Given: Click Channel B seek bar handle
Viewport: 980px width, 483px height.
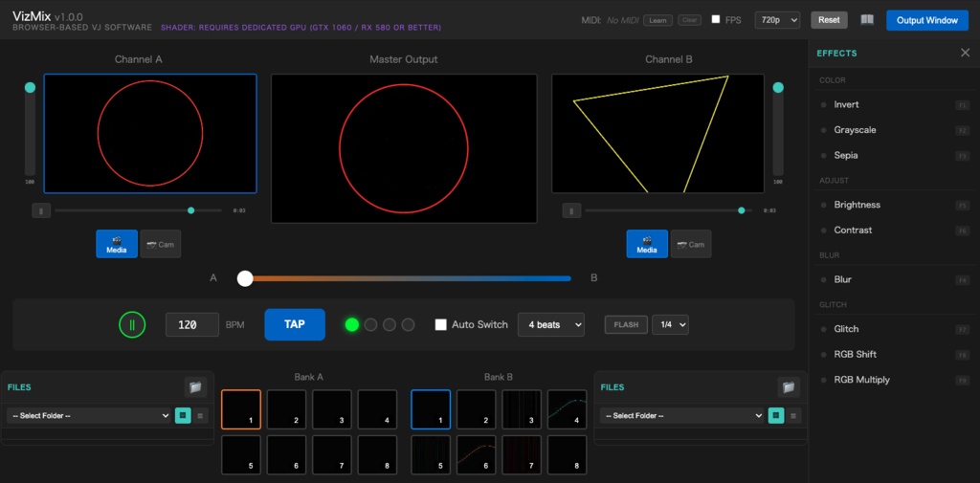Looking at the screenshot, I should 742,210.
